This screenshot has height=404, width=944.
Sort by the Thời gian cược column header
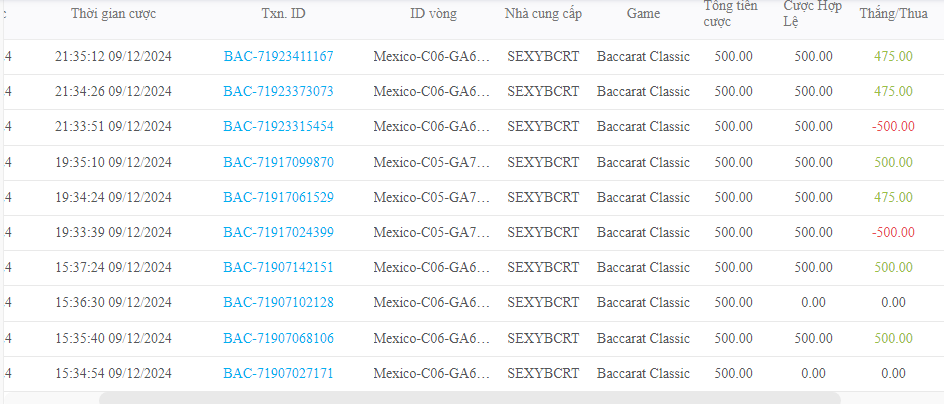(113, 14)
